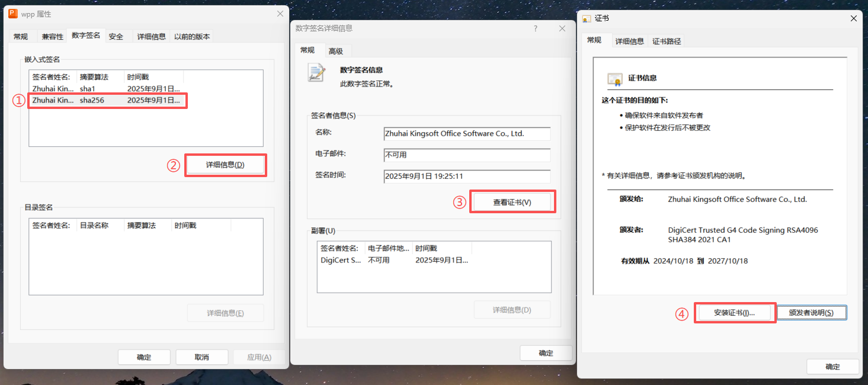Switch to 详细信息 tab in wpp 属性
868x385 pixels.
[x=152, y=37]
